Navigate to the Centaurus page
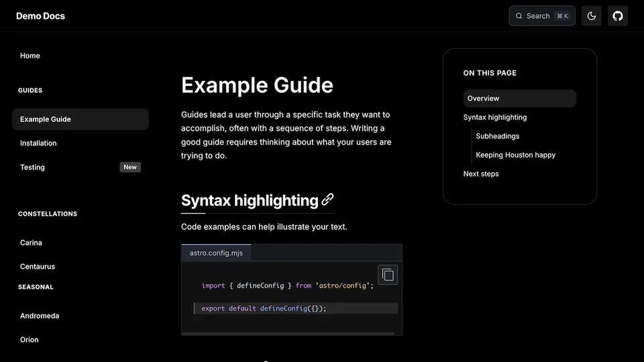This screenshot has height=362, width=644. click(x=38, y=267)
